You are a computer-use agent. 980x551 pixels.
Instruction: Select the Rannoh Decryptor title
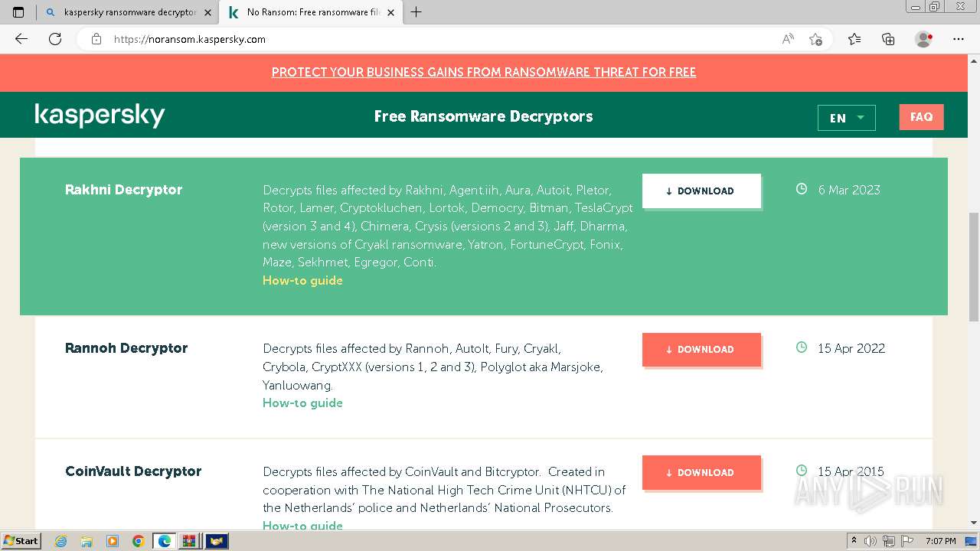(126, 348)
